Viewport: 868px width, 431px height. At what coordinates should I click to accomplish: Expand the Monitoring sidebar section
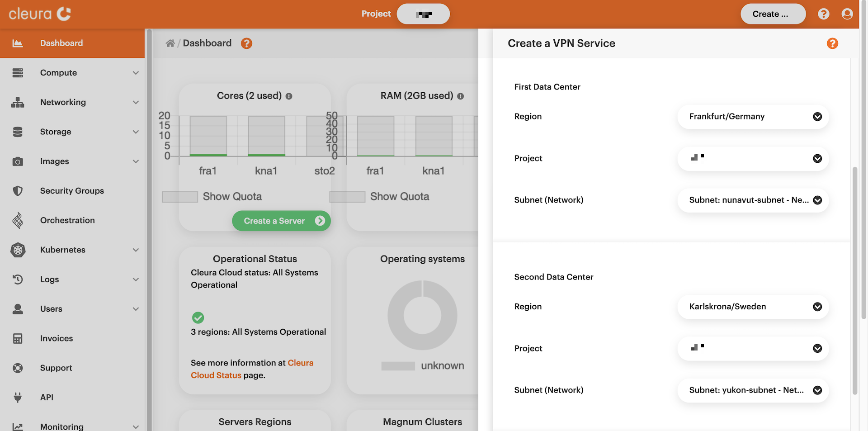(61, 426)
